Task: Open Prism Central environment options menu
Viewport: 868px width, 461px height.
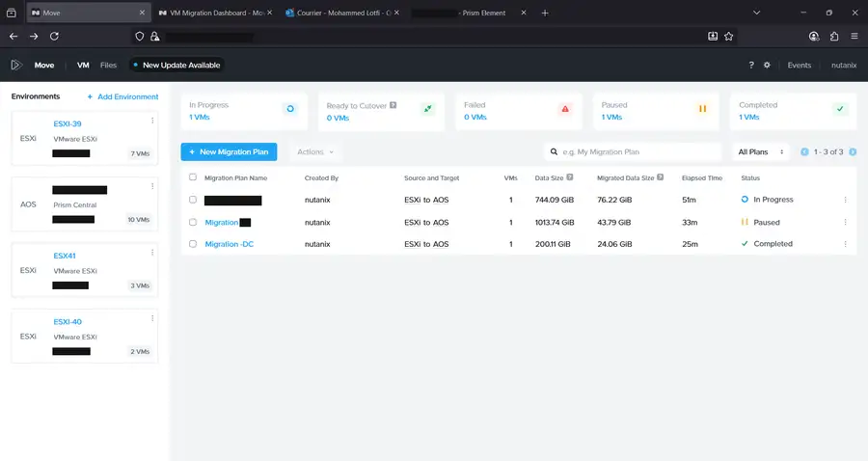Action: (x=152, y=186)
